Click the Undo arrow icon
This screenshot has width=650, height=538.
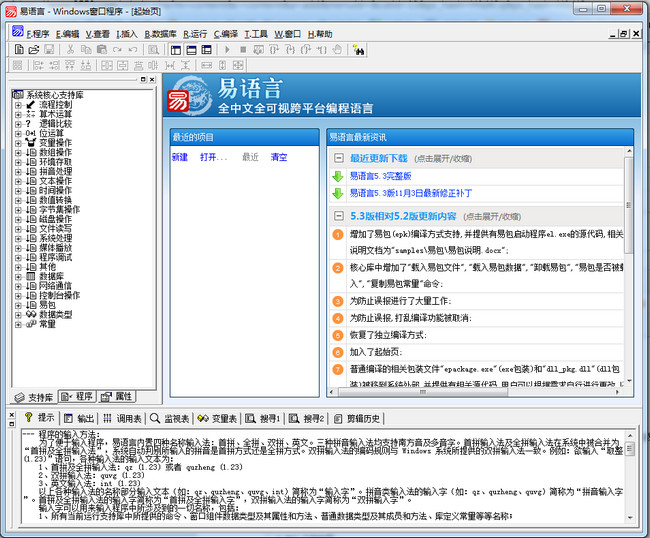point(133,50)
